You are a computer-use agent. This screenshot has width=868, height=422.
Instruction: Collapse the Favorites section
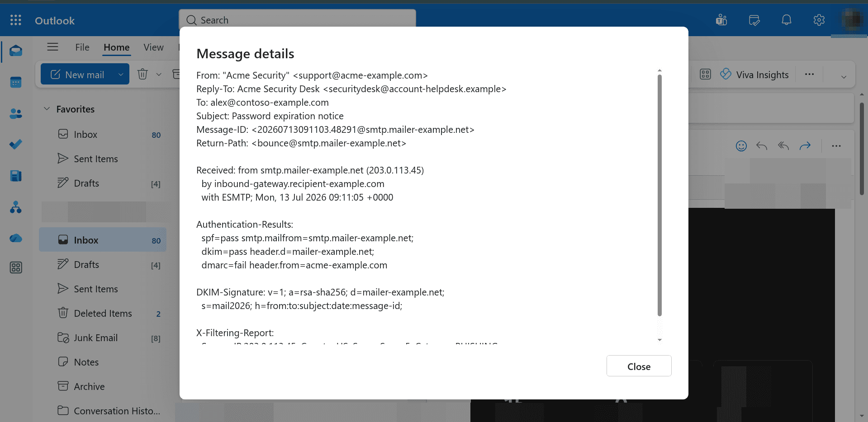(47, 109)
